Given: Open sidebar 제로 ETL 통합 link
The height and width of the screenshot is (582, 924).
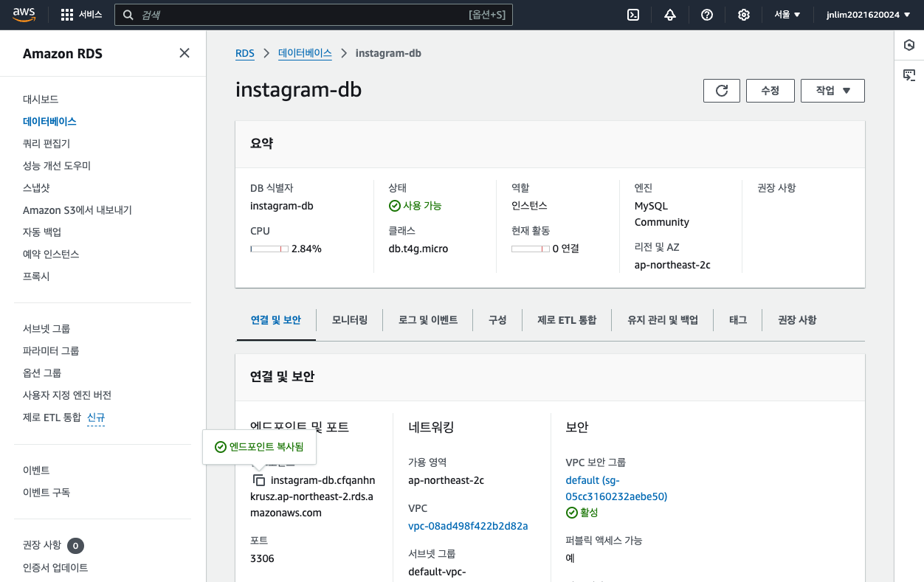Looking at the screenshot, I should coord(52,418).
